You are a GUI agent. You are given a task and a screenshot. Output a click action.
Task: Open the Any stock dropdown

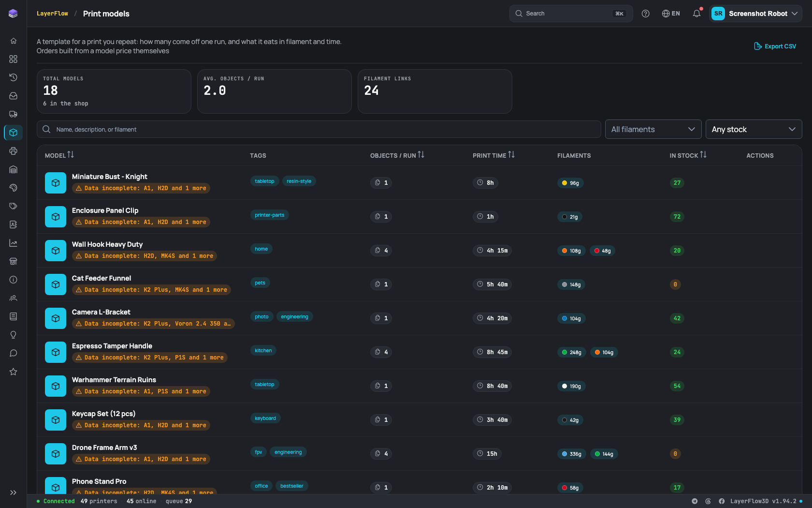[754, 129]
